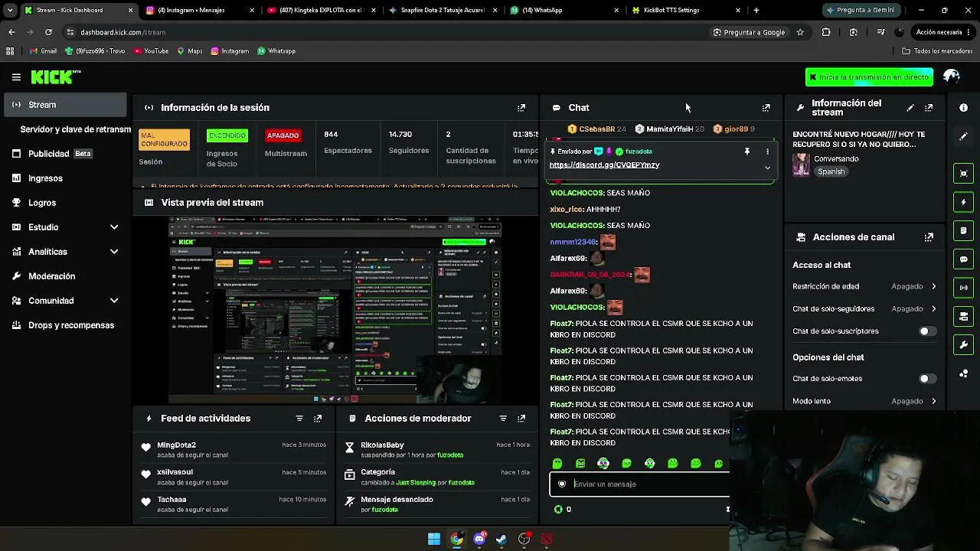
Task: Toggle the channel actions icon in right sidebar
Action: pos(964,316)
